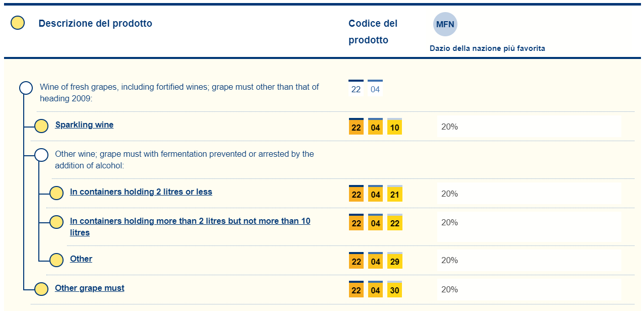The image size is (644, 311).
Task: Click the white '04' heading code box
Action: (375, 89)
